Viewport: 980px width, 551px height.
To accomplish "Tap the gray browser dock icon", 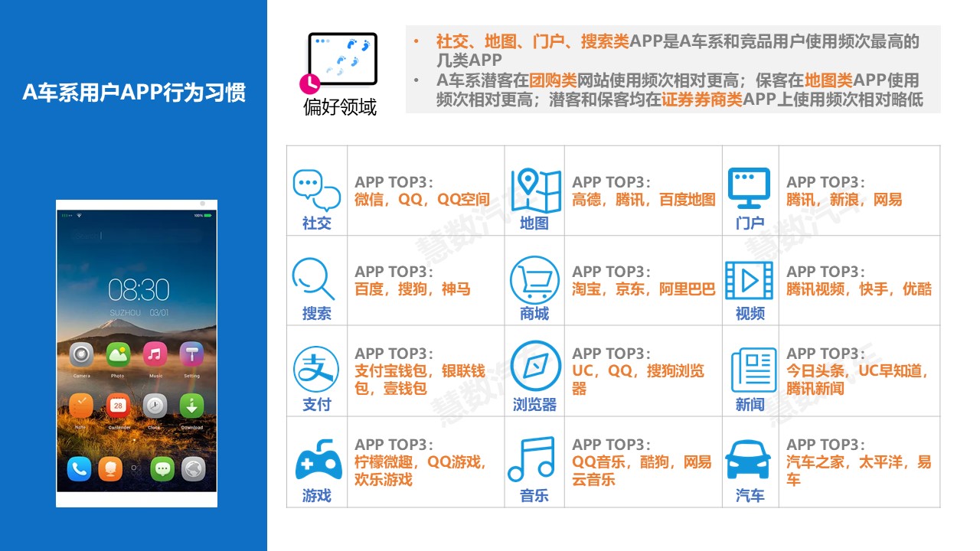I will pyautogui.click(x=194, y=468).
